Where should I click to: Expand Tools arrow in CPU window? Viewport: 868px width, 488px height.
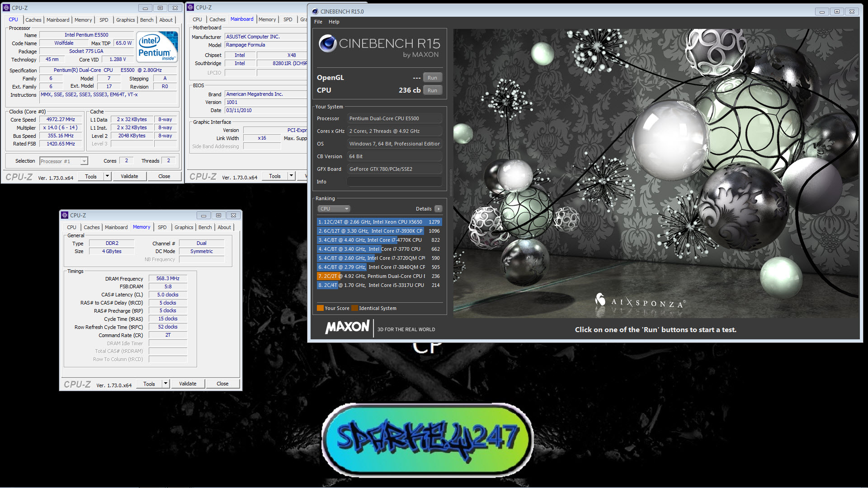click(x=108, y=176)
